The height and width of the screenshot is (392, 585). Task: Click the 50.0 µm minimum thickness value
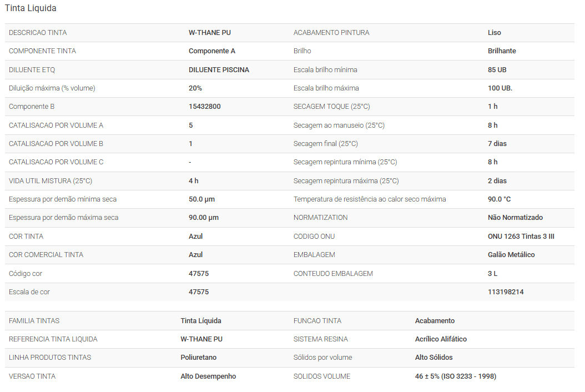(x=201, y=199)
